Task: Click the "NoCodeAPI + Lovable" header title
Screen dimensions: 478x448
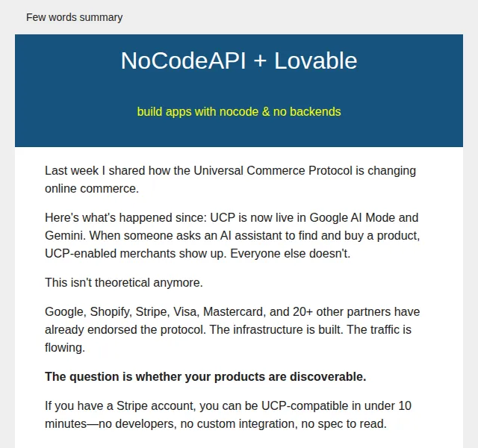Action: [239, 60]
